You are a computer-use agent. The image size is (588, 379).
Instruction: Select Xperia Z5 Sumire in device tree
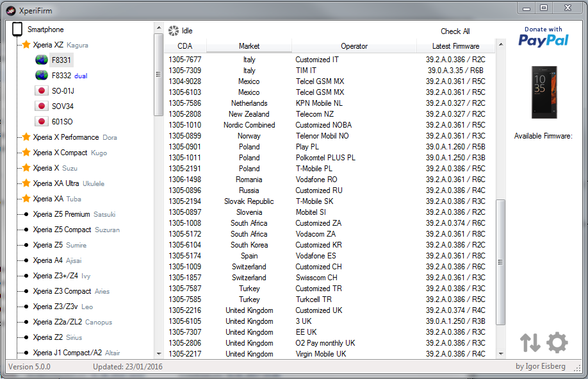[x=60, y=245]
